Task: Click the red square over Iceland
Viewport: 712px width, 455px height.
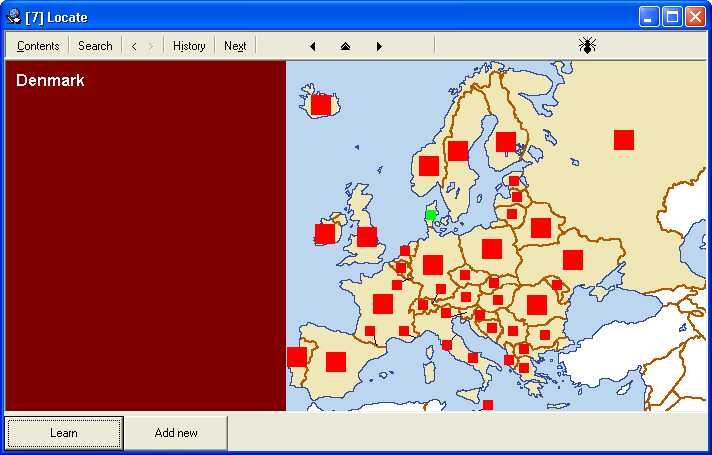Action: coord(321,105)
